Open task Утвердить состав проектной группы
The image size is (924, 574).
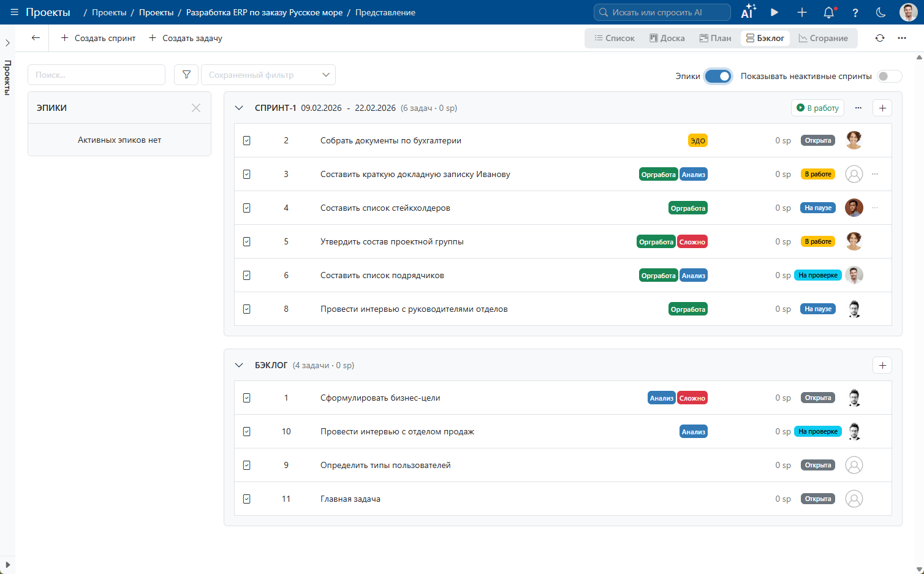point(392,241)
